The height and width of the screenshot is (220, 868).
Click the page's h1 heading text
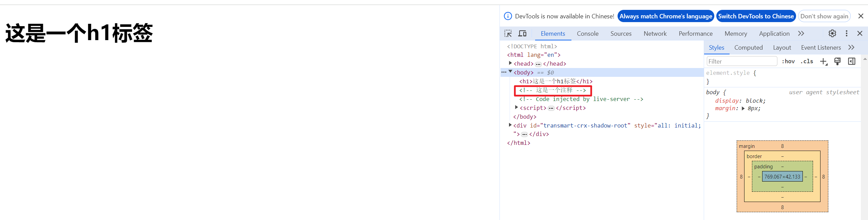point(79,33)
